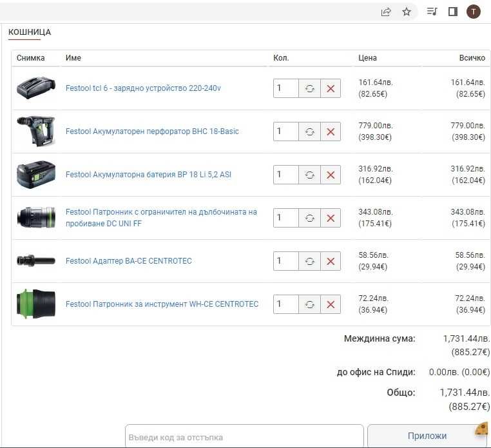Open Festool Акумулаторен перфоратор BHC 18-Basic link

tap(152, 131)
